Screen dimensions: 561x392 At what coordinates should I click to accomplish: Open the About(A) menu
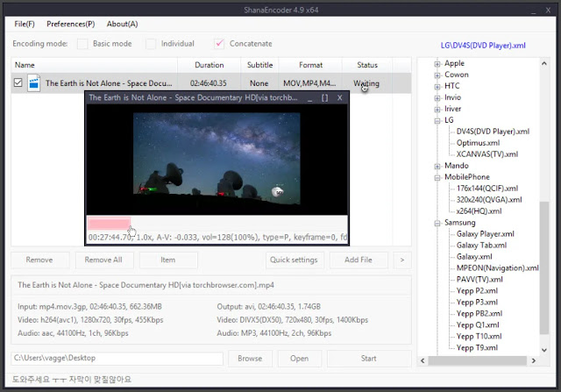pyautogui.click(x=122, y=24)
